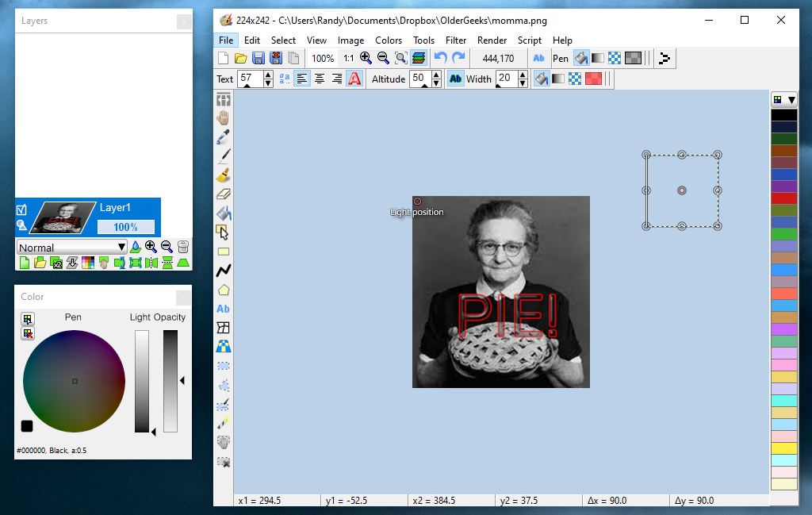
Task: Select the Texture mapping tool
Action: pyautogui.click(x=223, y=346)
